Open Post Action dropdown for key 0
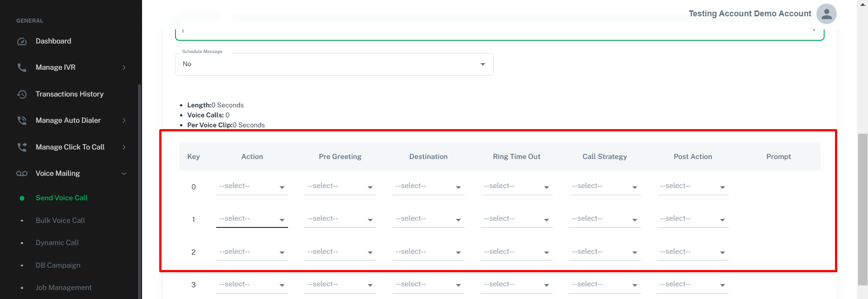The height and width of the screenshot is (299, 868). click(693, 187)
